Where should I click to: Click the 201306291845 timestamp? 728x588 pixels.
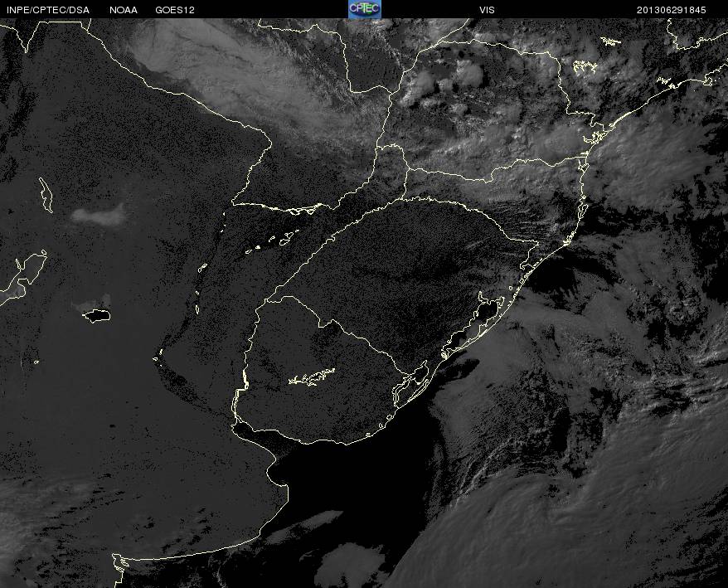672,10
